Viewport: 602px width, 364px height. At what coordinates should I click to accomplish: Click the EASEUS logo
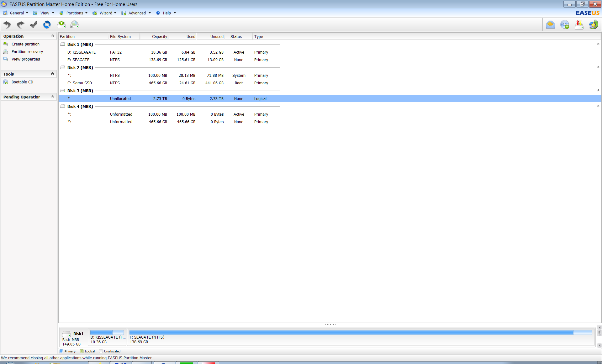[587, 13]
